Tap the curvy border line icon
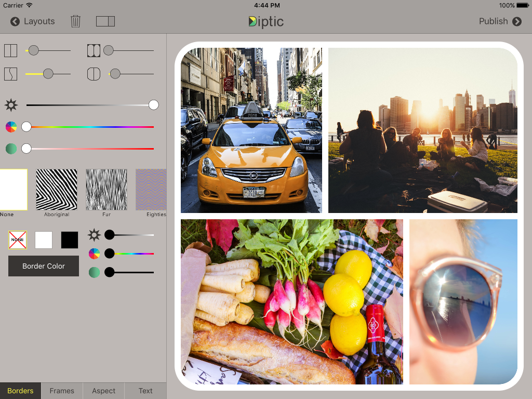Image resolution: width=532 pixels, height=399 pixels. 10,74
